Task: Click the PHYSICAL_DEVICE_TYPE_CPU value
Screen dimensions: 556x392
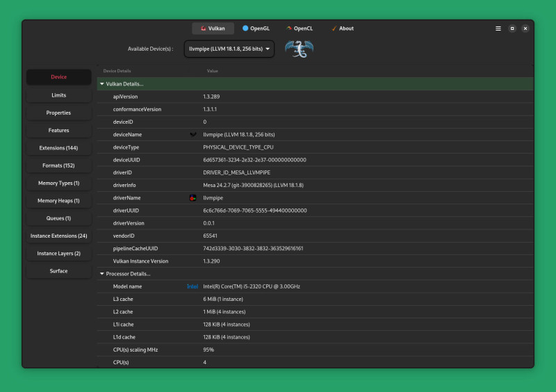Action: click(238, 147)
